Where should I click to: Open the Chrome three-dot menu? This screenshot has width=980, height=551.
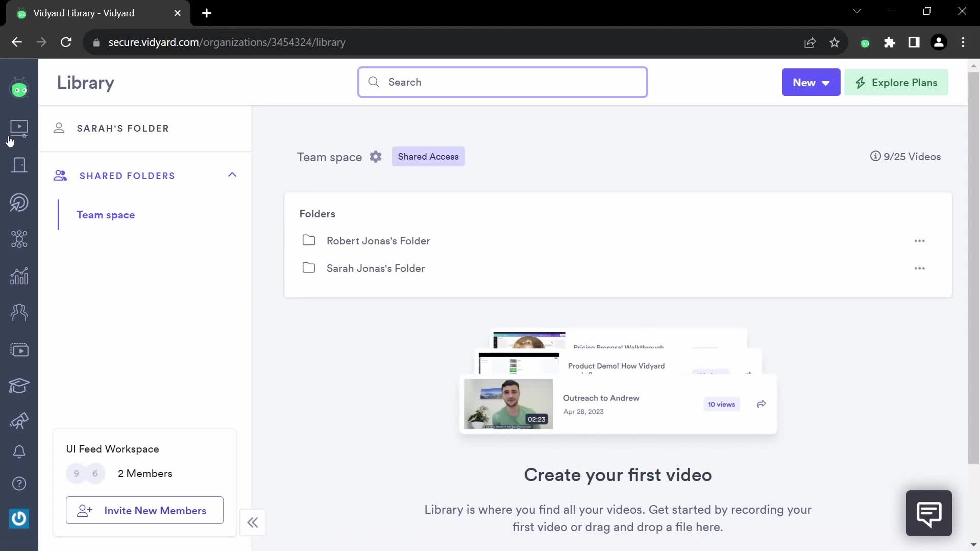coord(963,42)
